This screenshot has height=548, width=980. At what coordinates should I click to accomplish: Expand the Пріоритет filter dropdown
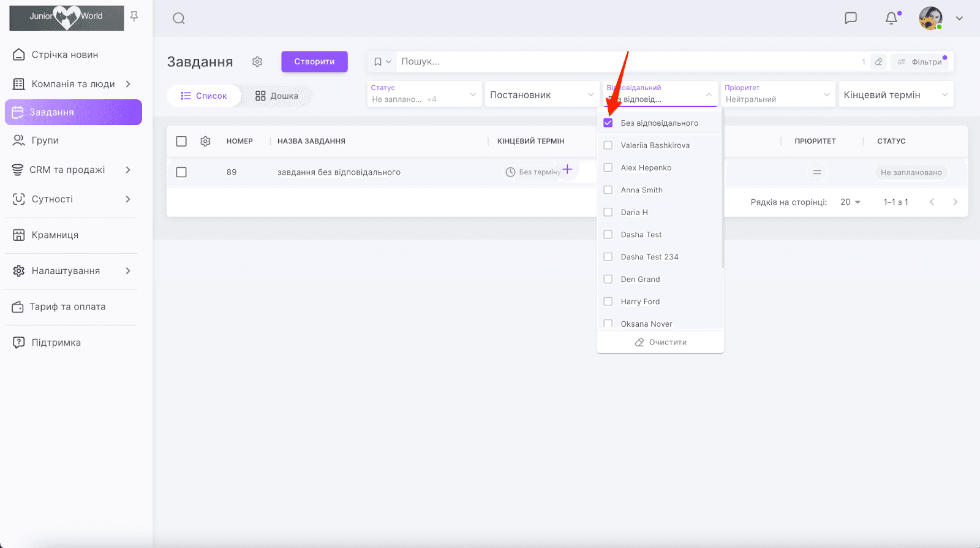click(x=777, y=94)
